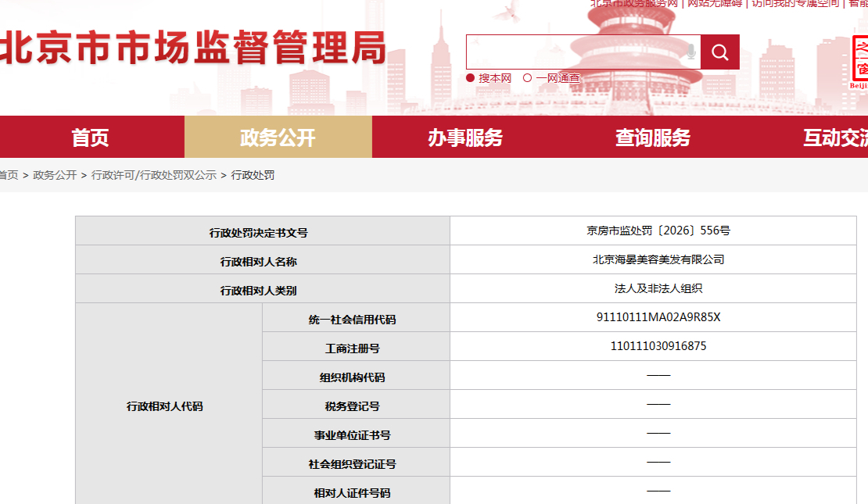Image resolution: width=868 pixels, height=504 pixels.
Task: Open the 网站无障碍 top link
Action: point(715,3)
